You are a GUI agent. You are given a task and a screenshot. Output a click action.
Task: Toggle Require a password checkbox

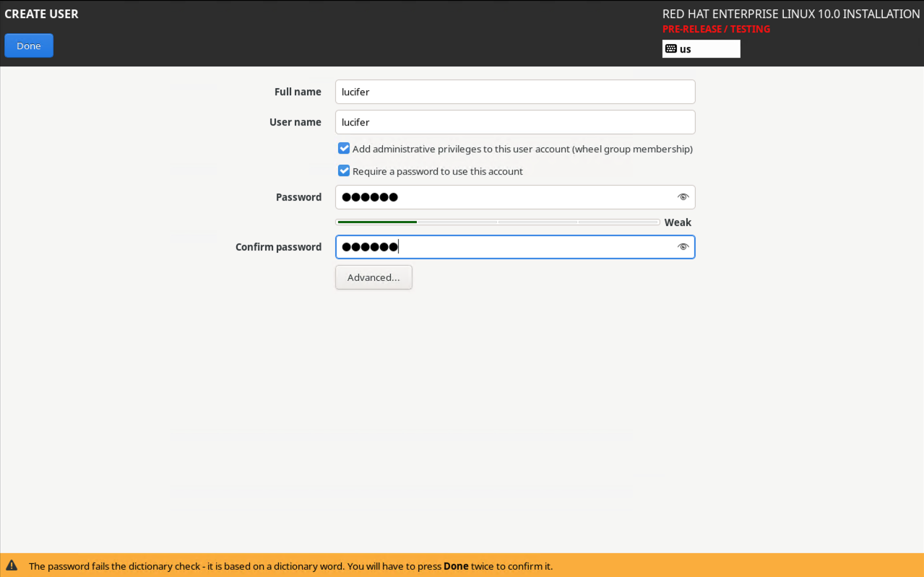coord(344,171)
